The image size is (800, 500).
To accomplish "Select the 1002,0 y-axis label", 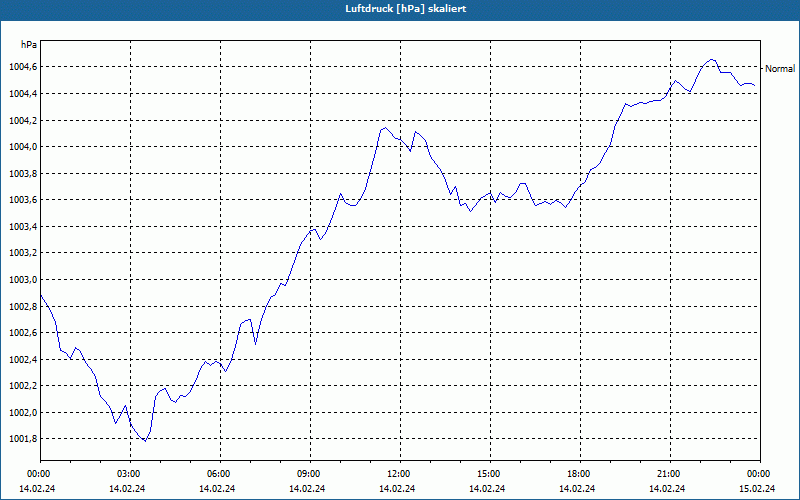I will coord(22,413).
